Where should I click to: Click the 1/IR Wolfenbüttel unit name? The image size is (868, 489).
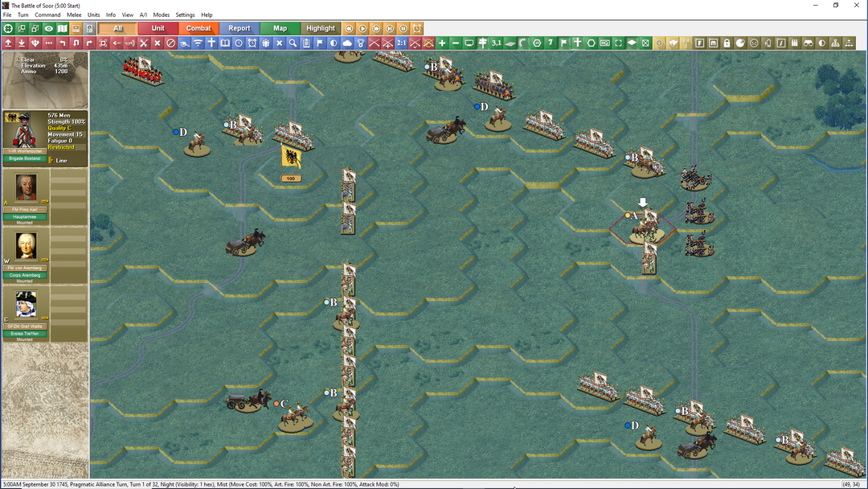[24, 151]
